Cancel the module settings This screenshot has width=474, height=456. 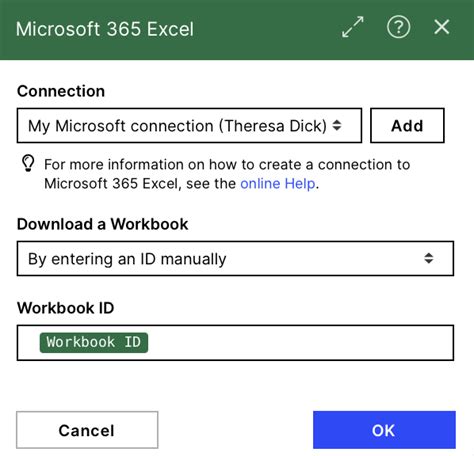(x=87, y=430)
